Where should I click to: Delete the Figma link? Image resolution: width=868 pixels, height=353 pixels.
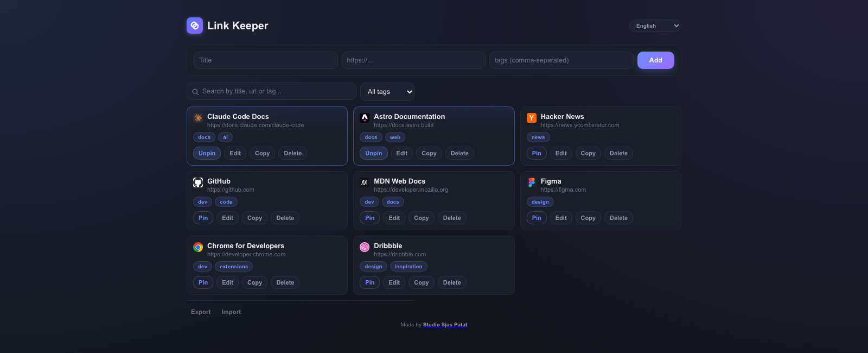[x=618, y=218]
